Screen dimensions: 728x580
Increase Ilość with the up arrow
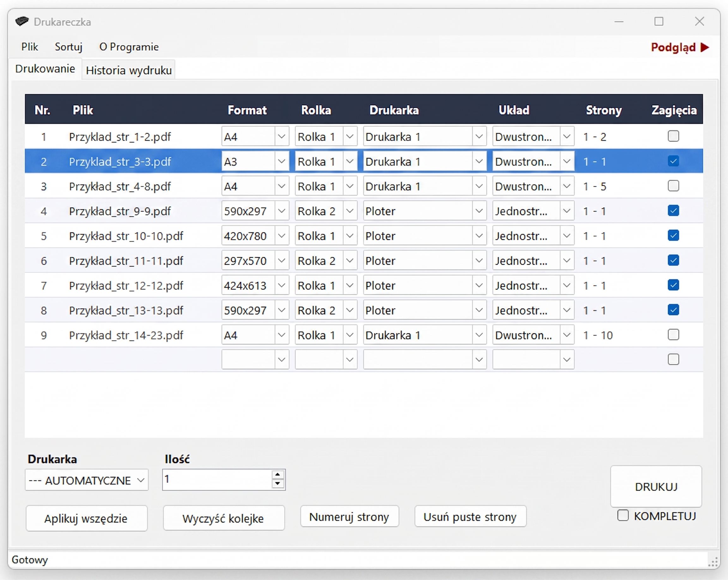click(x=277, y=474)
